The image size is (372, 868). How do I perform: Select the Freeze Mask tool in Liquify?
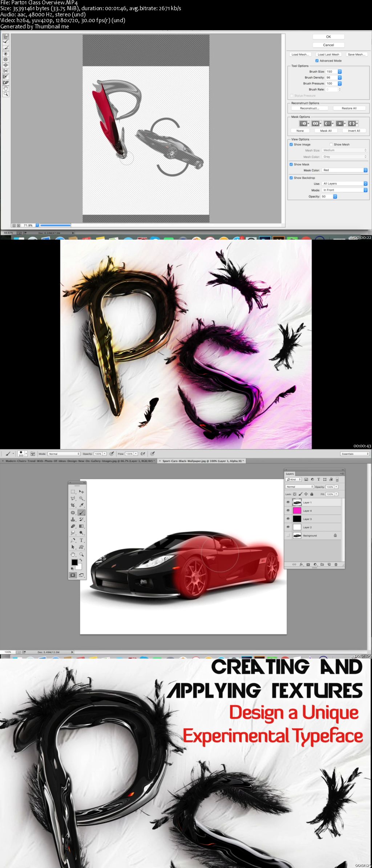pos(6,77)
